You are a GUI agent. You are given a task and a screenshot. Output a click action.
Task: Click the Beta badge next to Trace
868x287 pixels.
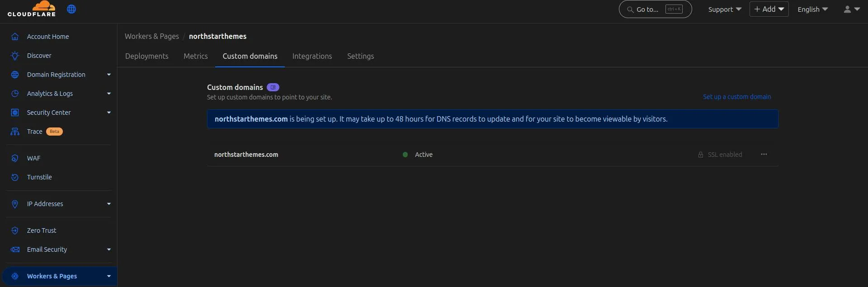click(54, 132)
